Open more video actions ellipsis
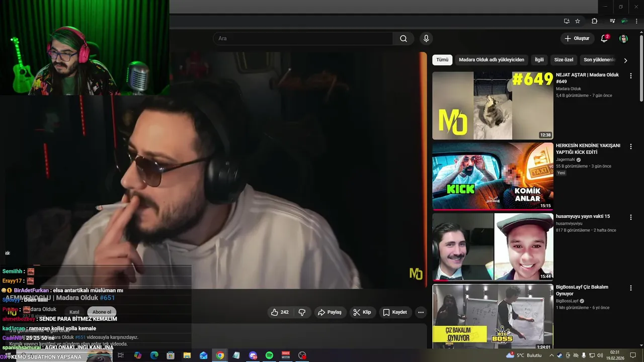Screen dimensions: 644x362 [x=421, y=312]
